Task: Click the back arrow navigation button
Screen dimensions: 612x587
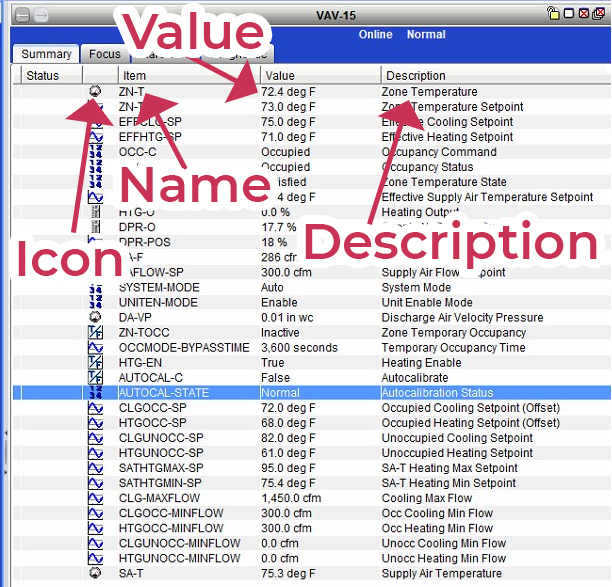Action: pos(23,16)
